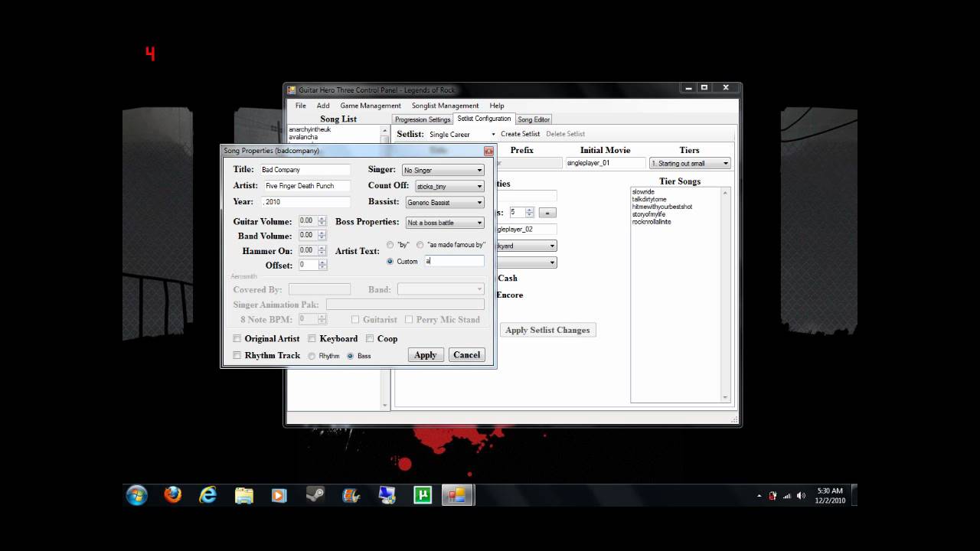This screenshot has width=980, height=551.
Task: Click Apply in Song Properties
Action: 425,355
